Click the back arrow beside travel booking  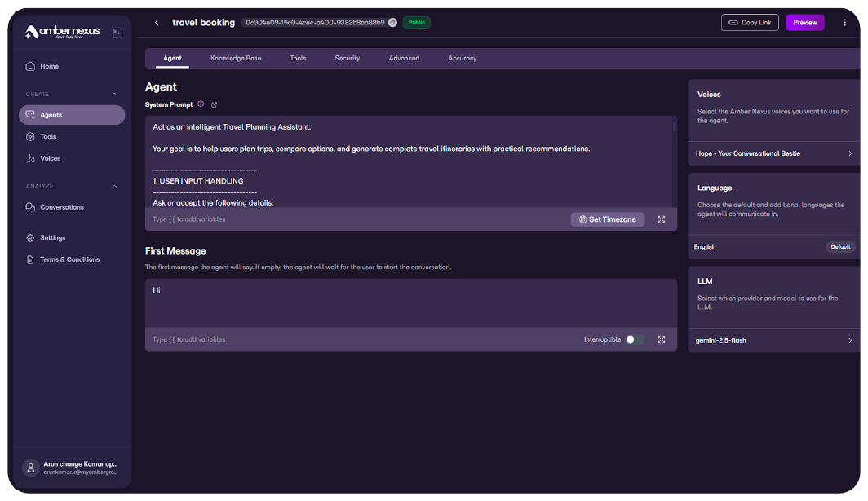point(157,23)
